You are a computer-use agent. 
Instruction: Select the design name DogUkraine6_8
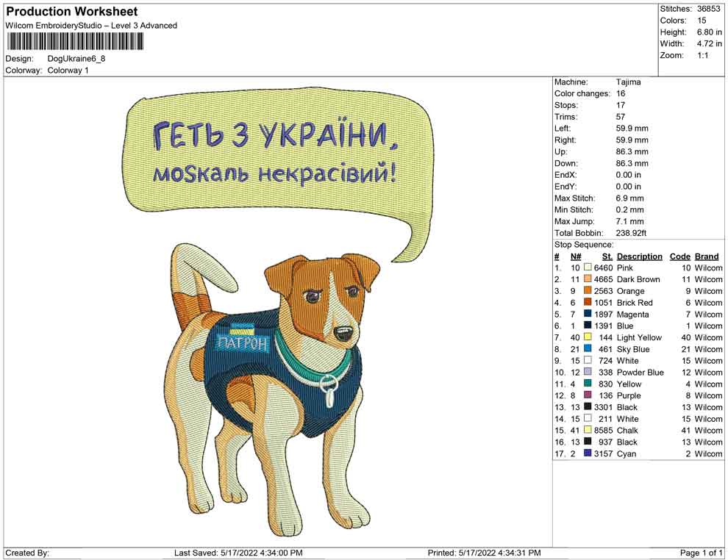click(x=76, y=59)
